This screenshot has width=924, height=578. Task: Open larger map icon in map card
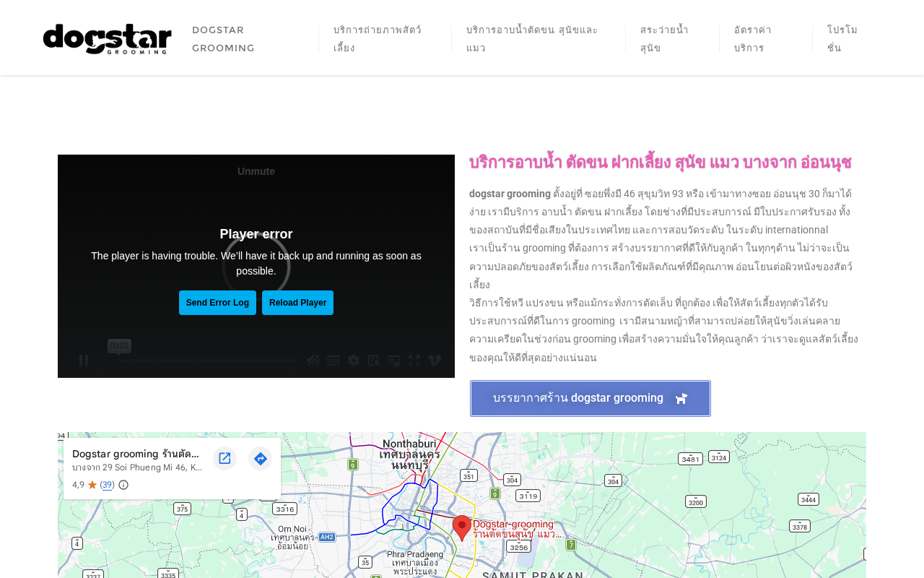225,459
